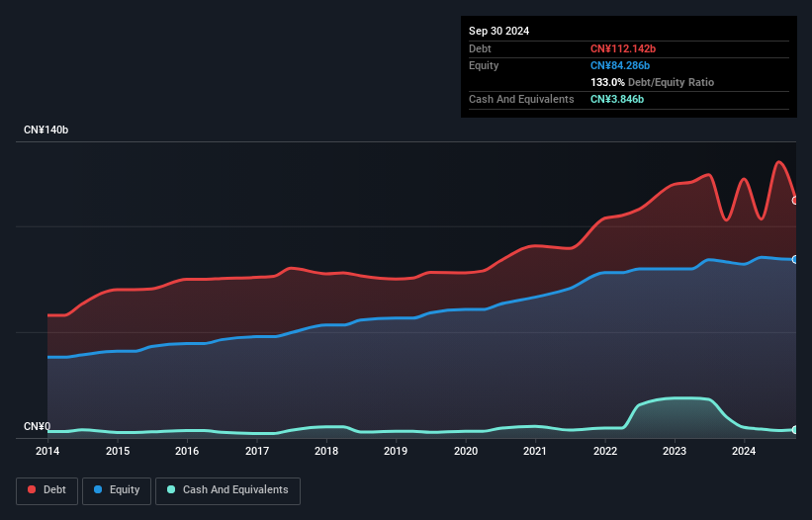
Task: Toggle the Cash And Equivalents legend button
Action: click(227, 490)
